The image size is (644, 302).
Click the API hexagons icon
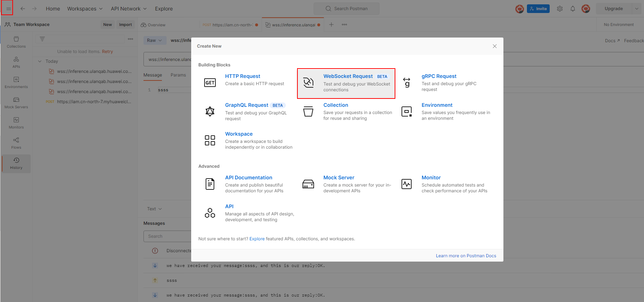210,213
